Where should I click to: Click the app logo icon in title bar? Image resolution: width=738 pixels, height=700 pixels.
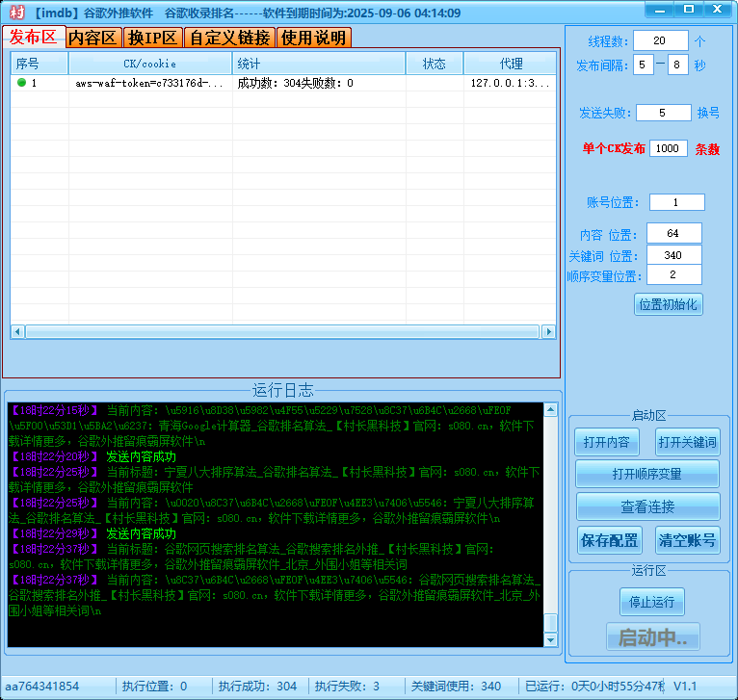[16, 13]
